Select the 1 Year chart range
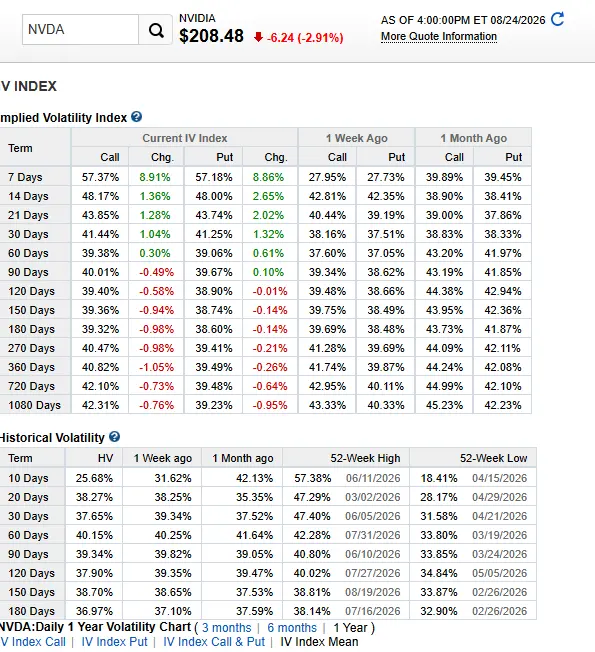The image size is (595, 652). pos(351,627)
